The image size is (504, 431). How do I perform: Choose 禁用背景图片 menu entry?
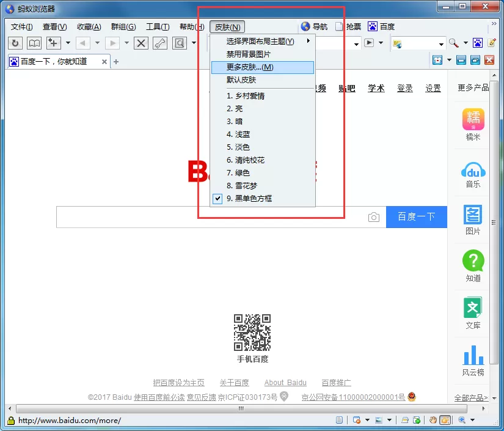pos(263,54)
